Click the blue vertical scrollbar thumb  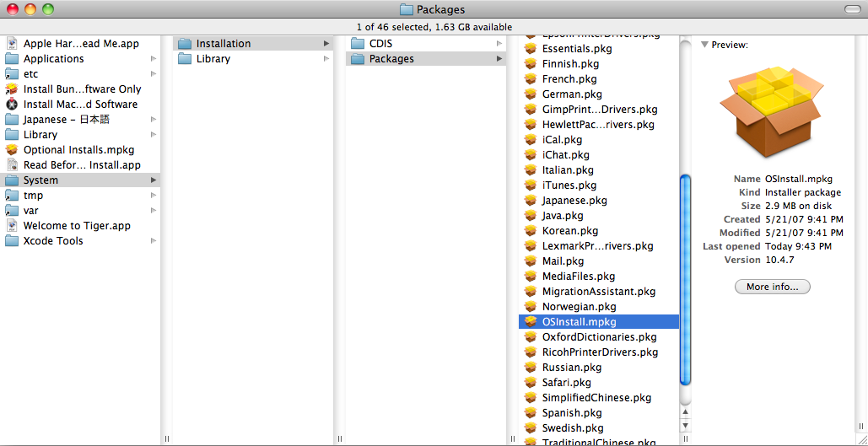point(685,280)
